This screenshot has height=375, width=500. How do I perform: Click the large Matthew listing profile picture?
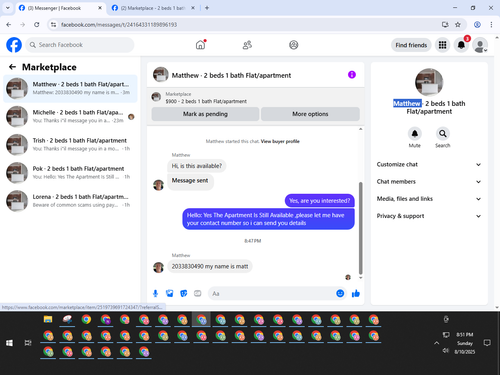click(429, 82)
